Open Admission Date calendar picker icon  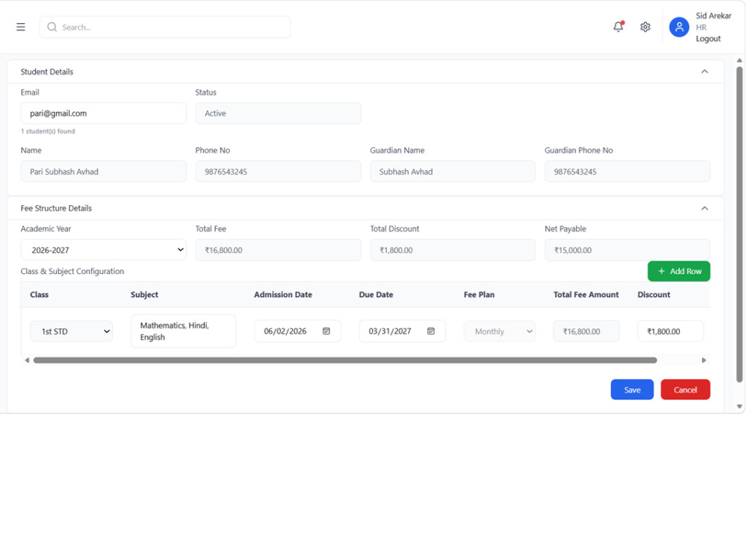(x=326, y=331)
